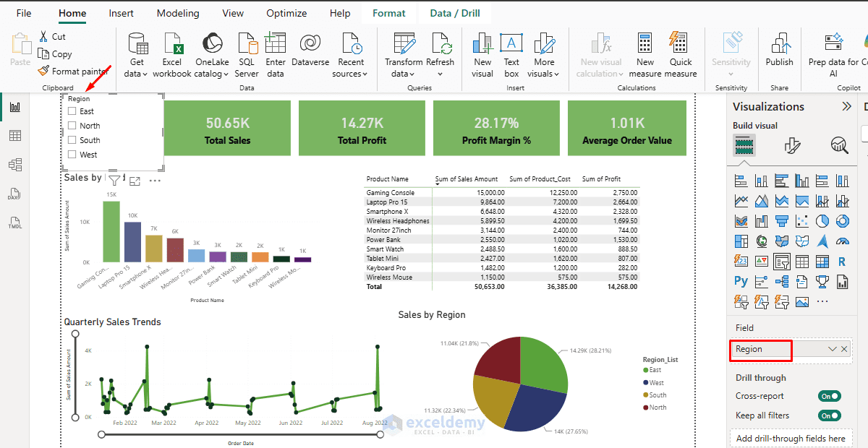Create a Quick measure
The image size is (868, 448).
point(680,55)
